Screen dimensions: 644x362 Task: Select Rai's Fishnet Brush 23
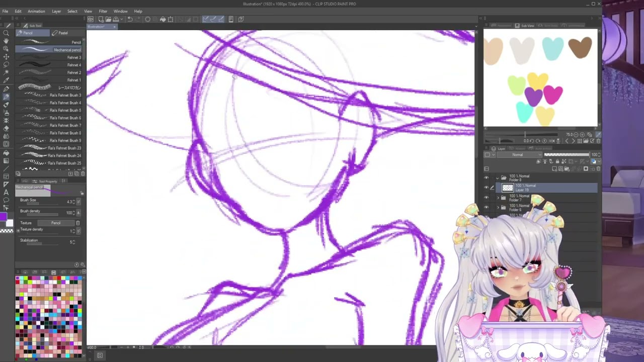coord(49,148)
